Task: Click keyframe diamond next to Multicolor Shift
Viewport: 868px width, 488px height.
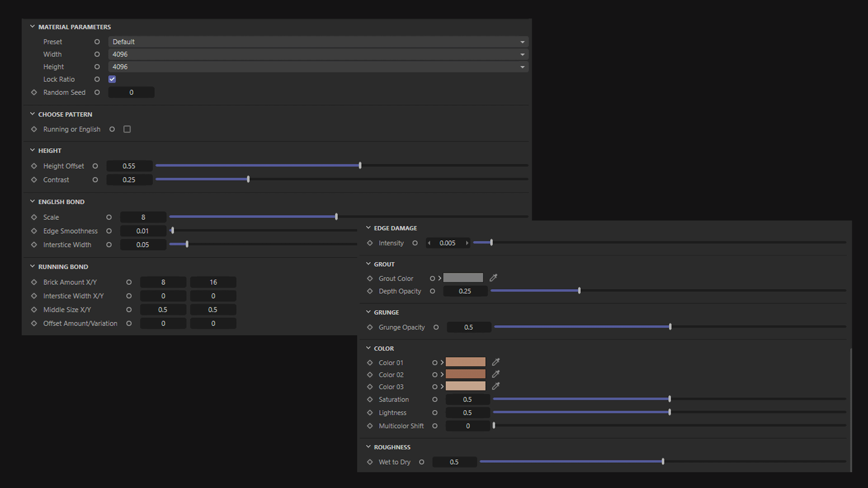Action: tap(370, 426)
